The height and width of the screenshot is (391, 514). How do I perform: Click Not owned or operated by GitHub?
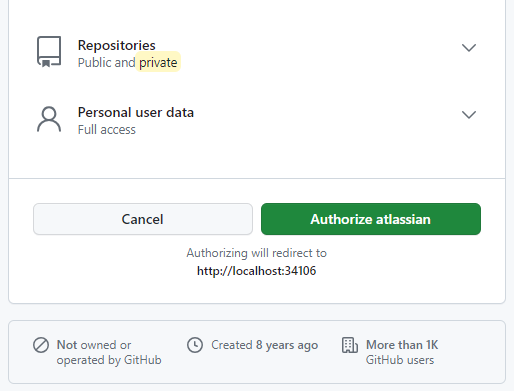tap(109, 352)
